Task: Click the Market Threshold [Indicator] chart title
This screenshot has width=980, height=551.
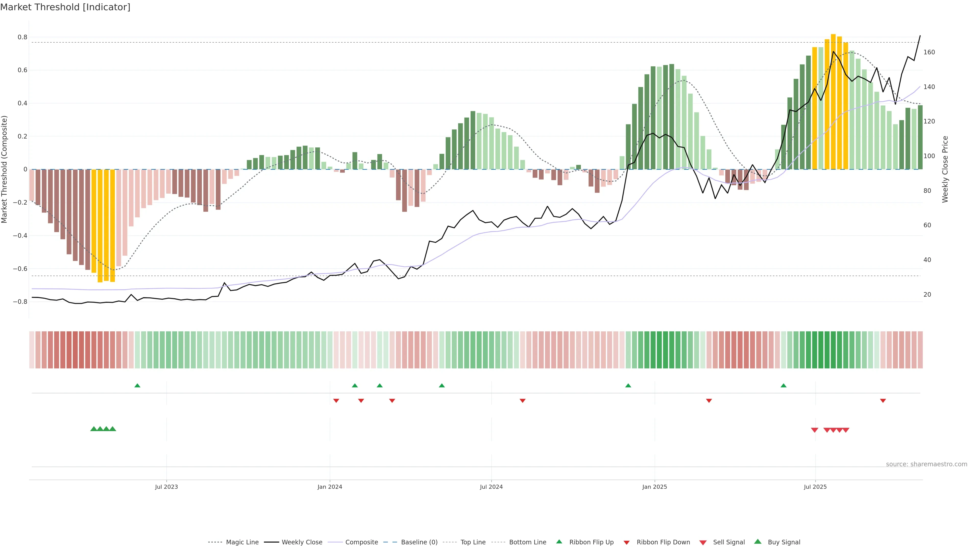Action: coord(65,7)
